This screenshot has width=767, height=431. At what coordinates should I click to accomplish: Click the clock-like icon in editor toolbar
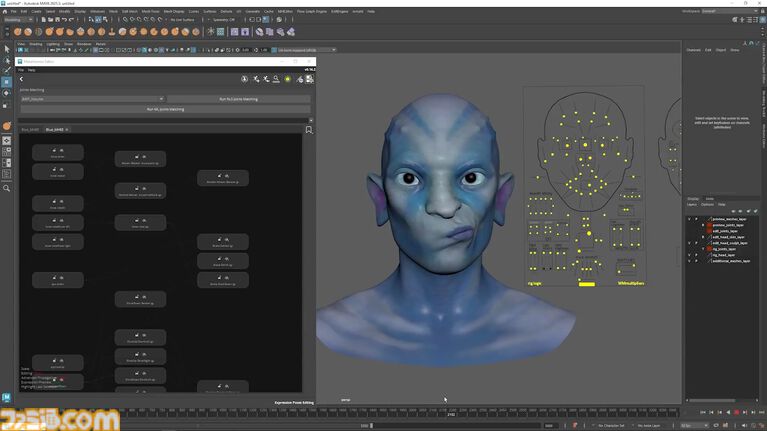coord(245,79)
